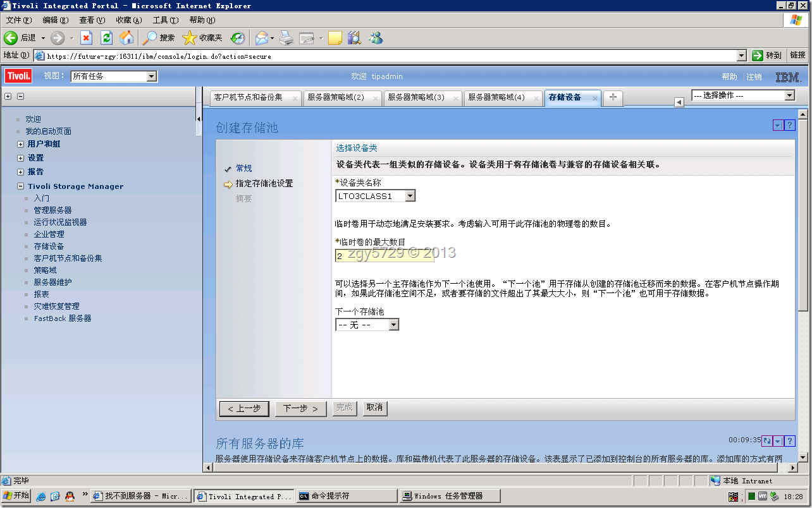Click the 帮助 help link
The image size is (812, 508).
(x=729, y=76)
